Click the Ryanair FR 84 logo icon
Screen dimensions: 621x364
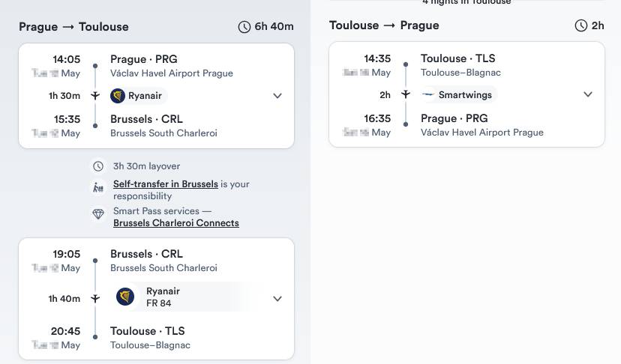125,297
